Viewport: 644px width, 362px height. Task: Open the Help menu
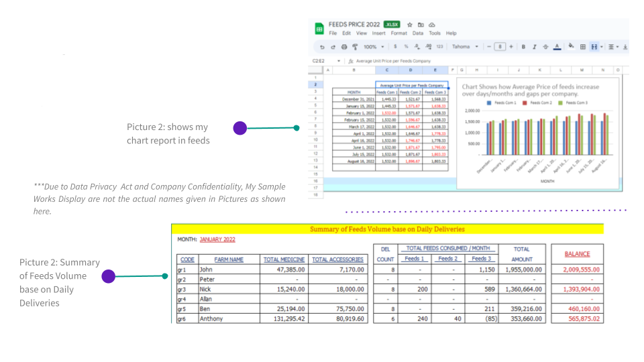(451, 34)
